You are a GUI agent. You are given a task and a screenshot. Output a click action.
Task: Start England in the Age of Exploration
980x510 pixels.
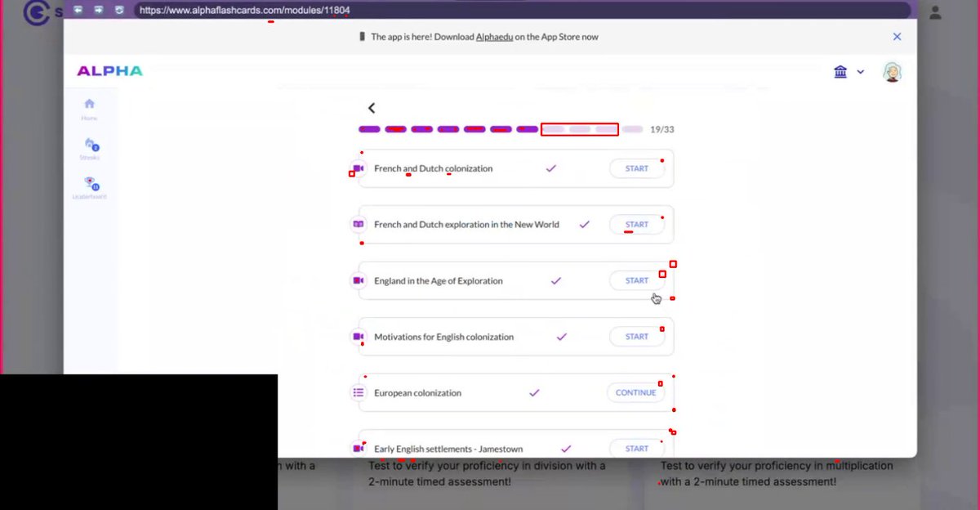[x=637, y=280]
